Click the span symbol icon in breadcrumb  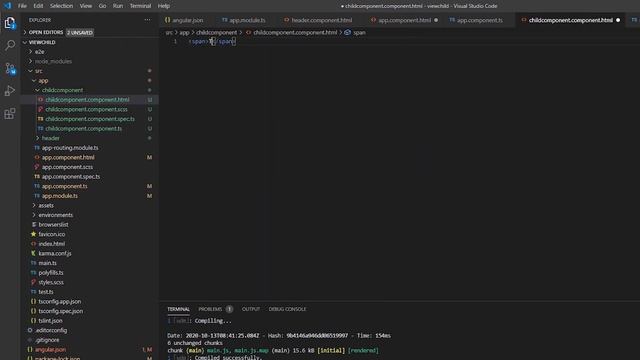click(347, 32)
